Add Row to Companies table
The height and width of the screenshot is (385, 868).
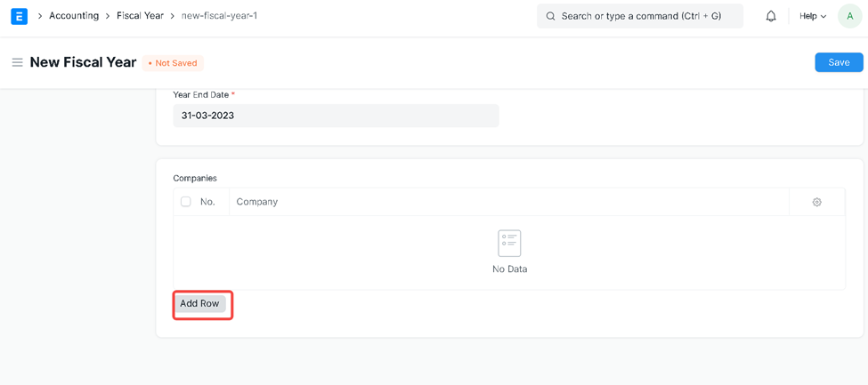(199, 304)
